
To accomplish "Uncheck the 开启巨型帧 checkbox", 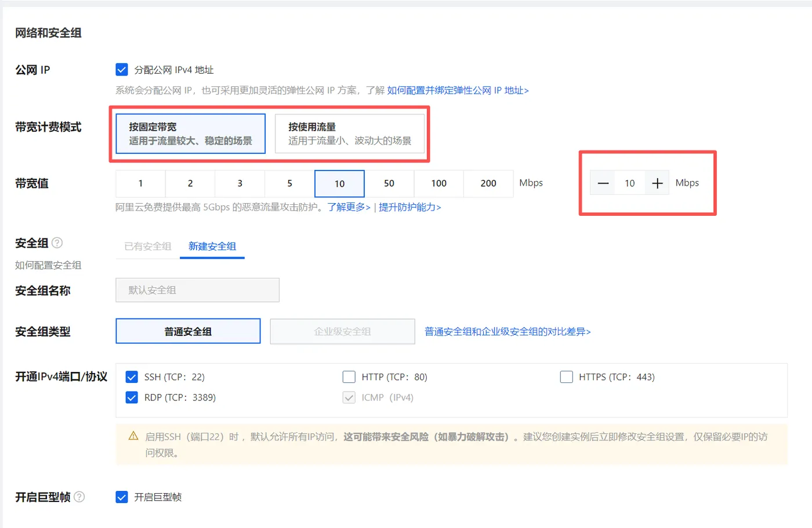I will 122,497.
